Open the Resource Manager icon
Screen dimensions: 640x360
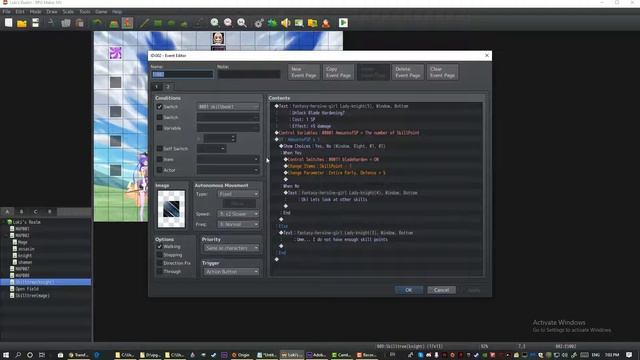coord(313,23)
